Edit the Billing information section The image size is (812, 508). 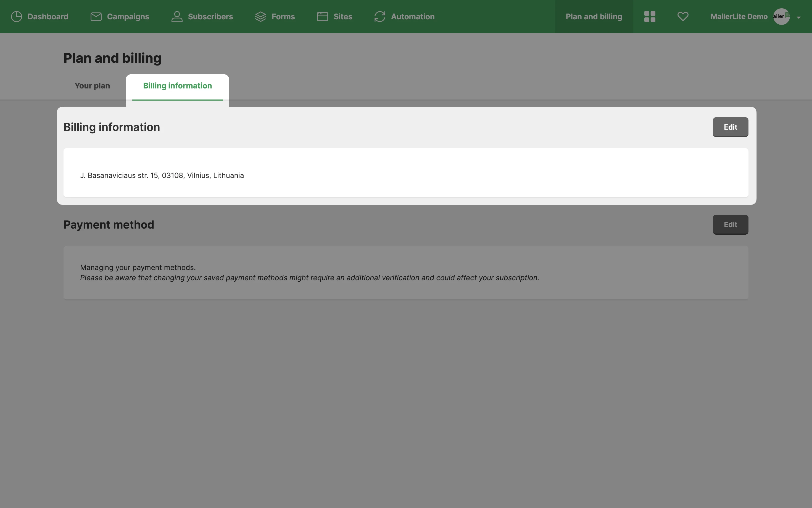[730, 127]
